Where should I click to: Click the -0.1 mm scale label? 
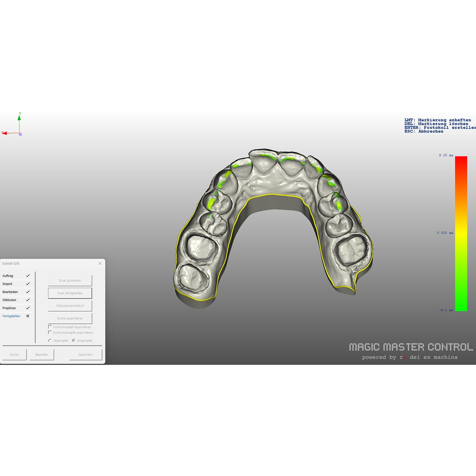point(446,310)
